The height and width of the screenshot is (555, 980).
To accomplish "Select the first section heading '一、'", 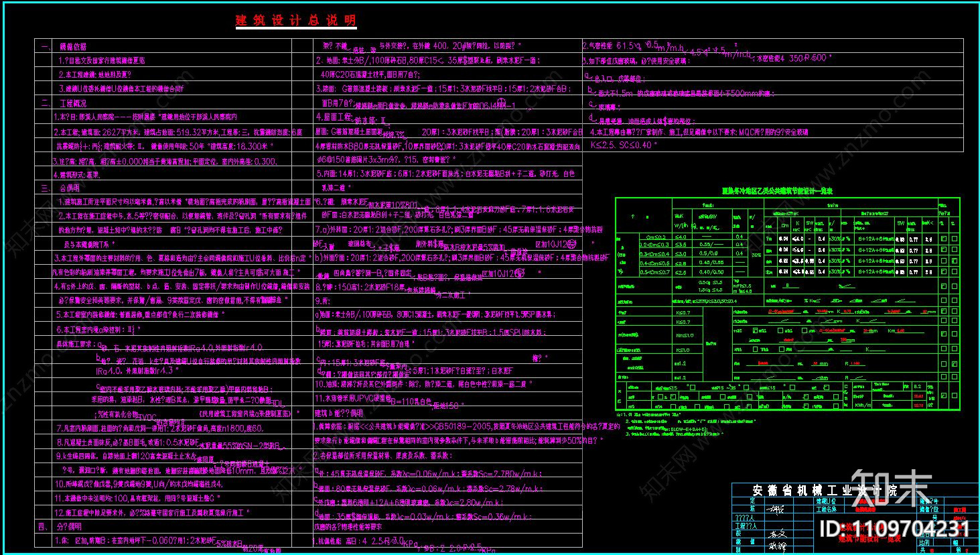I will (64, 47).
